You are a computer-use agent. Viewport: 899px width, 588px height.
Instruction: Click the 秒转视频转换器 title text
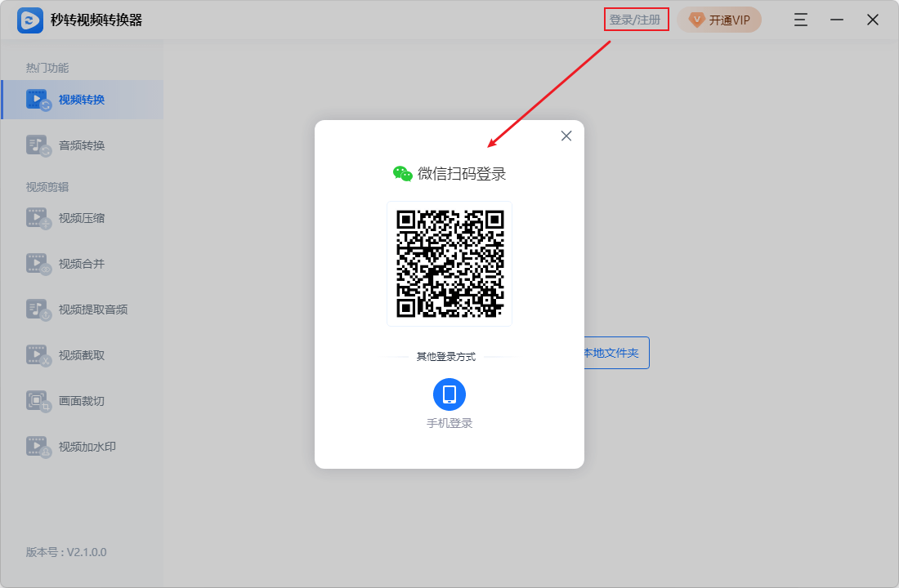coord(96,20)
